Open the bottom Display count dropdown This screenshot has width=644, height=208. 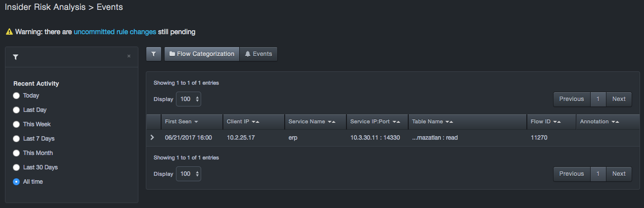point(188,174)
